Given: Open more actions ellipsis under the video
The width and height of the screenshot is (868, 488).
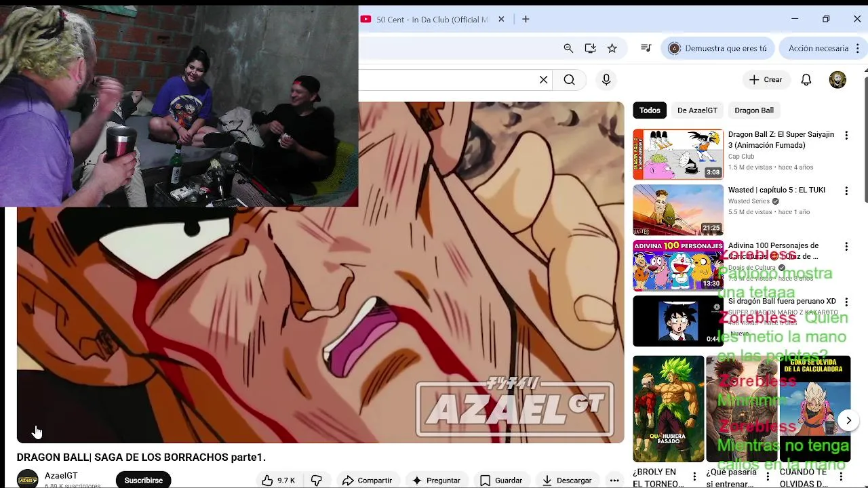Looking at the screenshot, I should [x=614, y=480].
